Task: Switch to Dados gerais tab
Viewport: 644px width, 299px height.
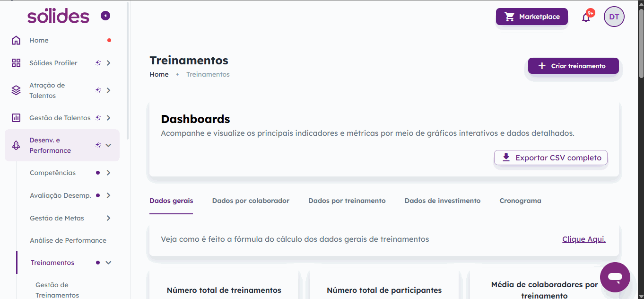Action: 171,201
